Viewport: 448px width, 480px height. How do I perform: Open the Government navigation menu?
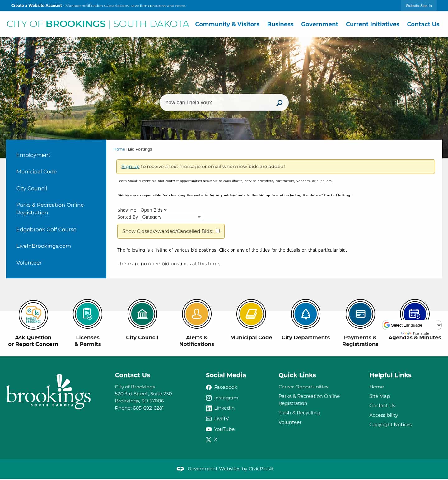tap(320, 24)
